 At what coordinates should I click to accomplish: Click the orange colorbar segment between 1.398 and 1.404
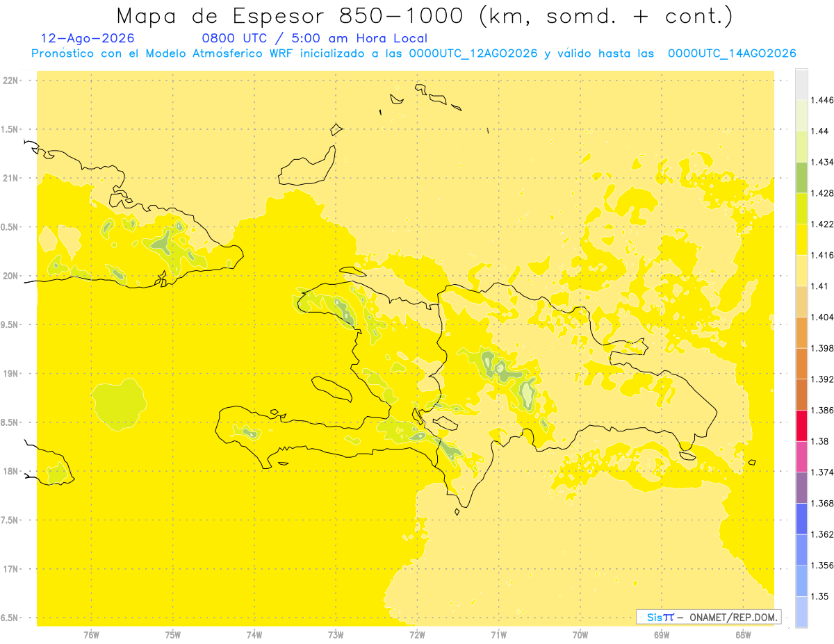pos(801,332)
